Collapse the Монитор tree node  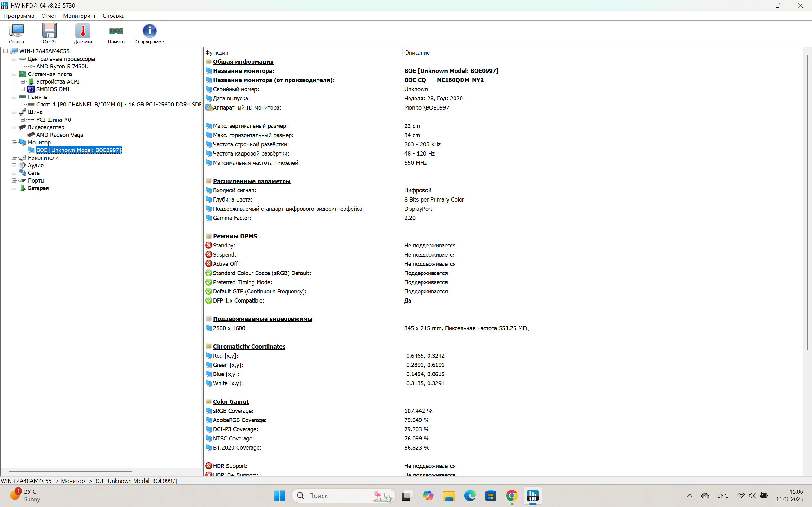[x=14, y=143]
